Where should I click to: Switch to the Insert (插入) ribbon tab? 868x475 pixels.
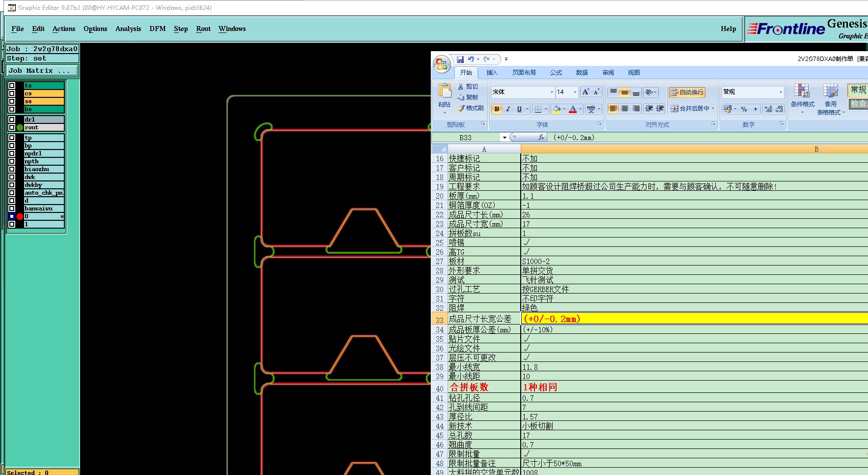492,73
